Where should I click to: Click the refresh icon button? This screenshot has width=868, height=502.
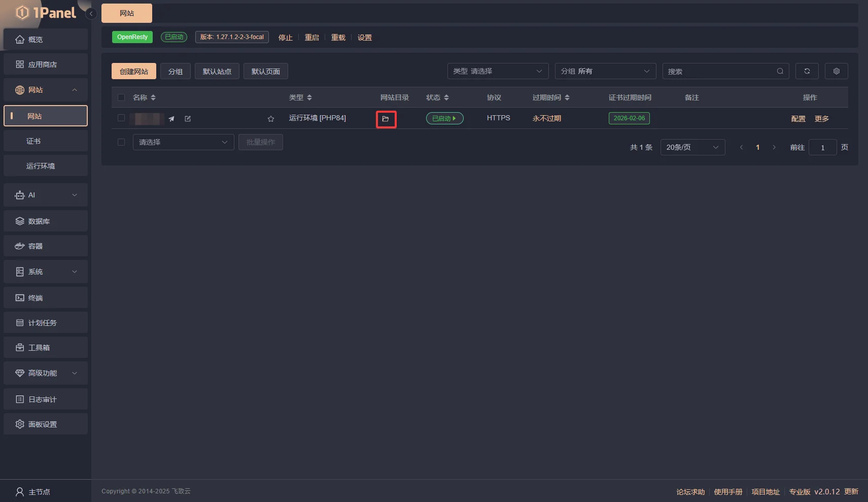[807, 71]
